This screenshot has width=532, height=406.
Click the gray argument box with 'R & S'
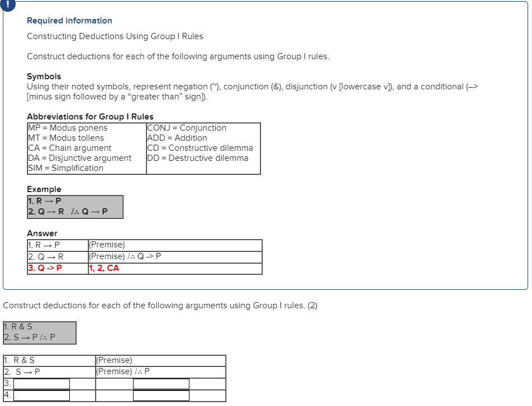tap(39, 332)
